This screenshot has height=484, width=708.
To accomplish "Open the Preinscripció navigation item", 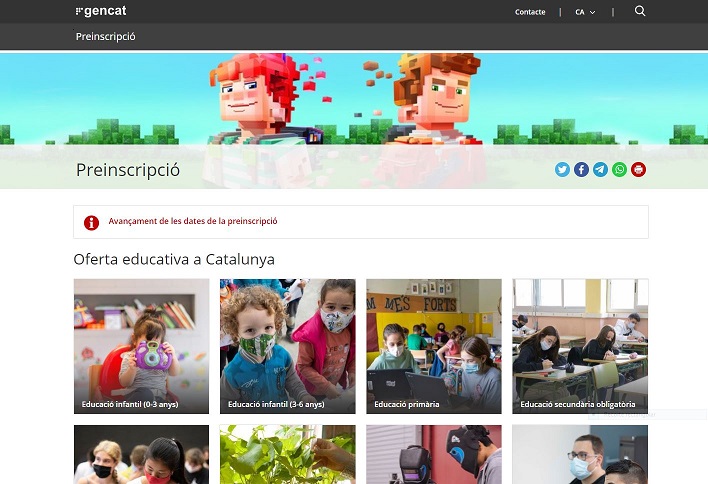I will [106, 37].
